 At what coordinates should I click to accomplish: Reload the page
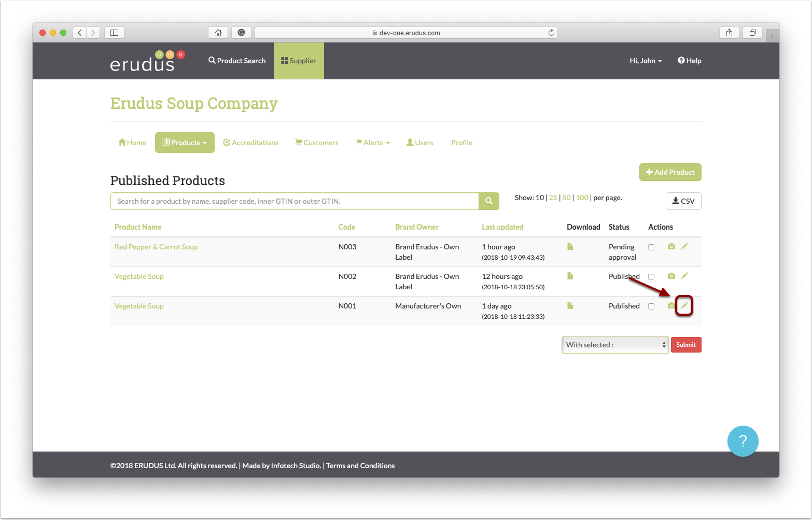pyautogui.click(x=551, y=33)
